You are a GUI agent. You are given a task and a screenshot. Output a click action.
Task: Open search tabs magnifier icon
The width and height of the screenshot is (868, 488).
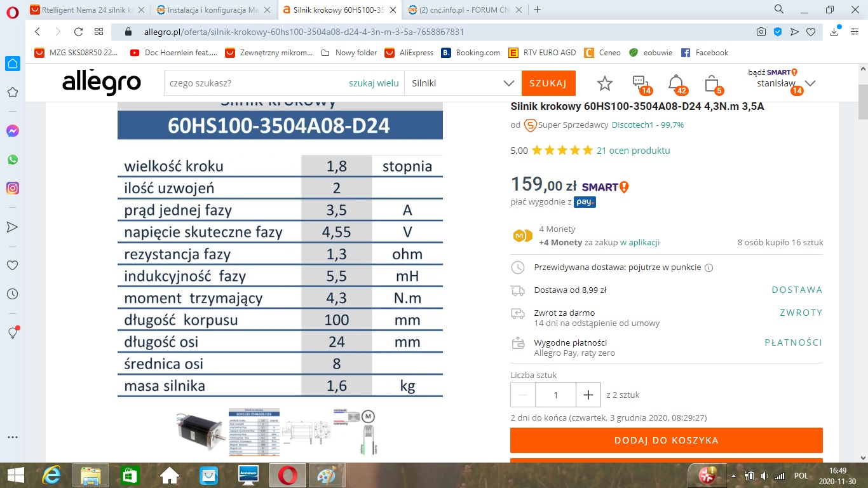tap(779, 10)
